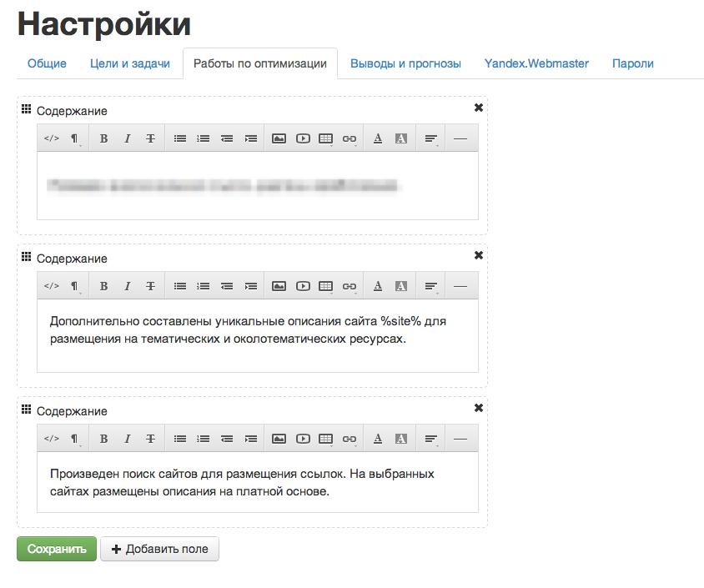This screenshot has height=588, width=704.
Task: Apply italic in the 'Произведен поиск сайтов' editor
Action: coord(127,439)
